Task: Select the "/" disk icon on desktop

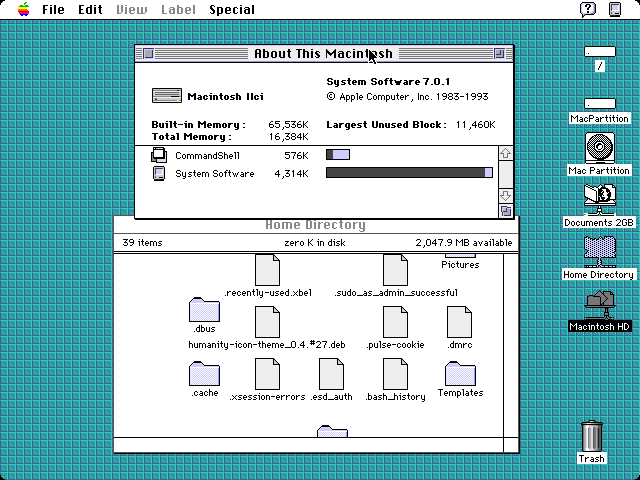Action: point(600,52)
